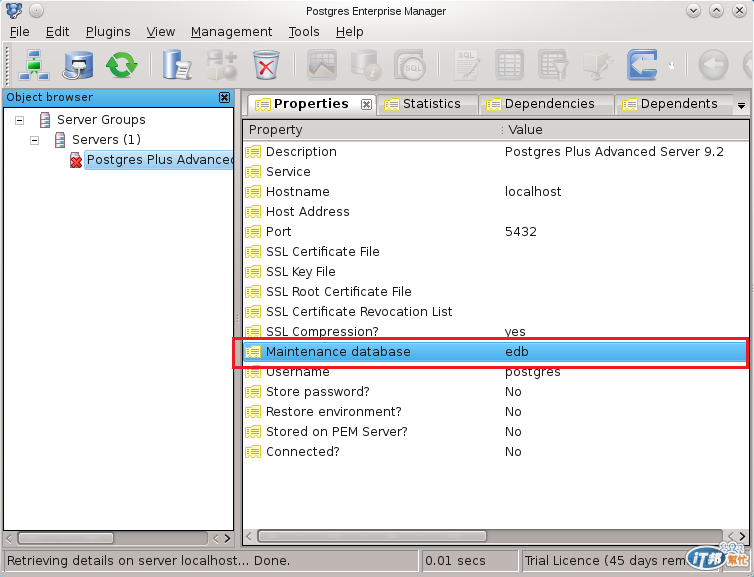The height and width of the screenshot is (577, 754).
Task: Select Postgres Plus Advanced server in tree
Action: tap(159, 160)
